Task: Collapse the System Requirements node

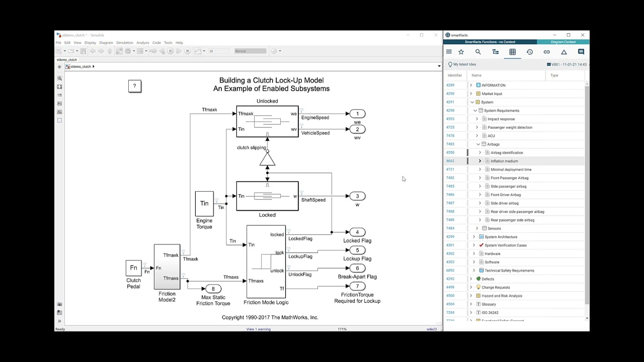Action: pos(475,111)
